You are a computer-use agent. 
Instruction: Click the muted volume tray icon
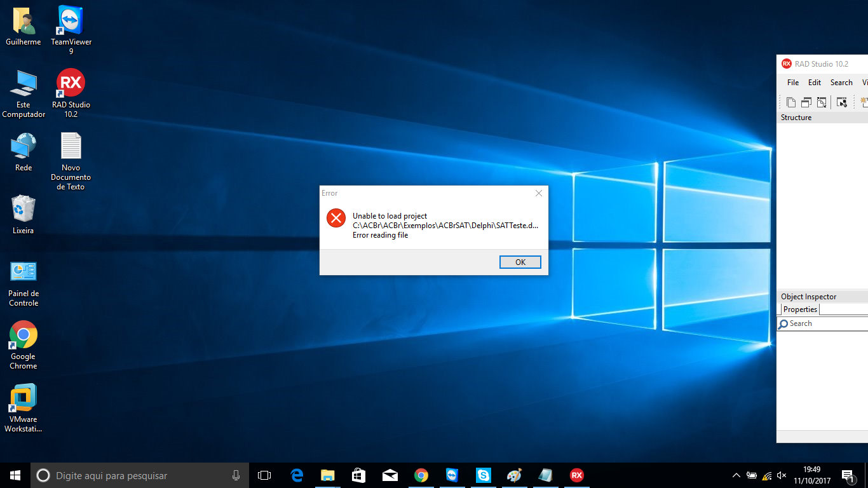coord(782,475)
